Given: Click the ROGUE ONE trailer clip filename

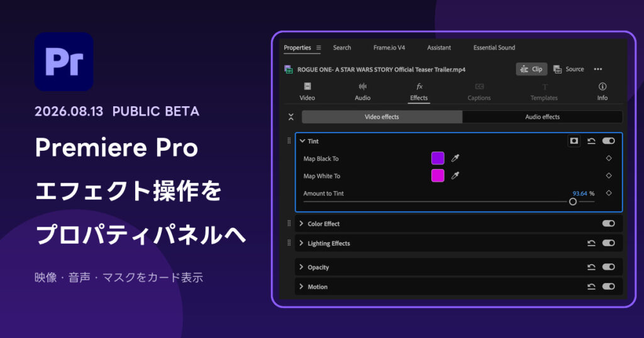Looking at the screenshot, I should tap(381, 70).
